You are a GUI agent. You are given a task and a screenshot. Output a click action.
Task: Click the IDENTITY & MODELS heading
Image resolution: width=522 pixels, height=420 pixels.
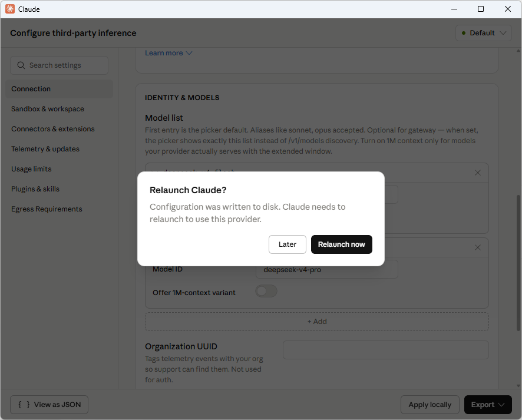click(182, 98)
